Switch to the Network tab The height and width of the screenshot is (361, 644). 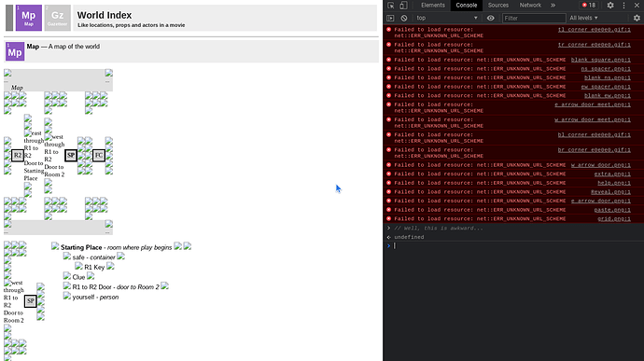coord(530,6)
